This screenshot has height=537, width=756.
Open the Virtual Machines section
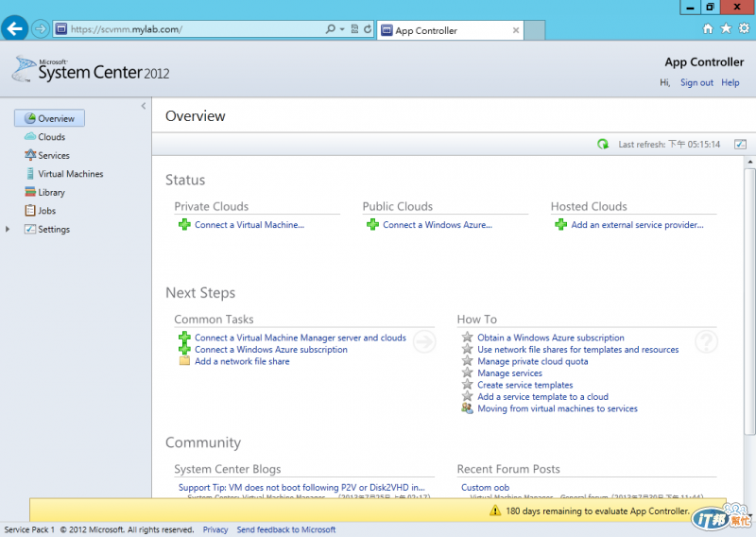point(70,174)
